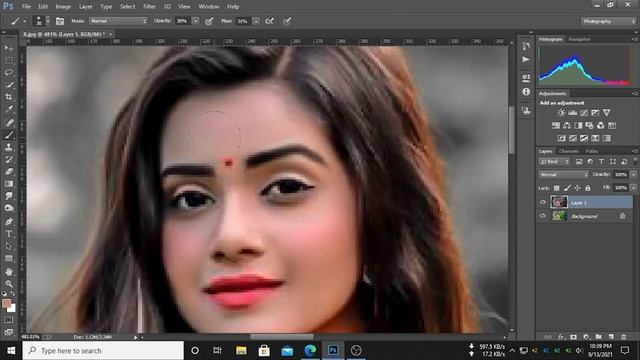Viewport: 640px width, 360px height.
Task: Add layer style fx button
Action: coord(561,337)
